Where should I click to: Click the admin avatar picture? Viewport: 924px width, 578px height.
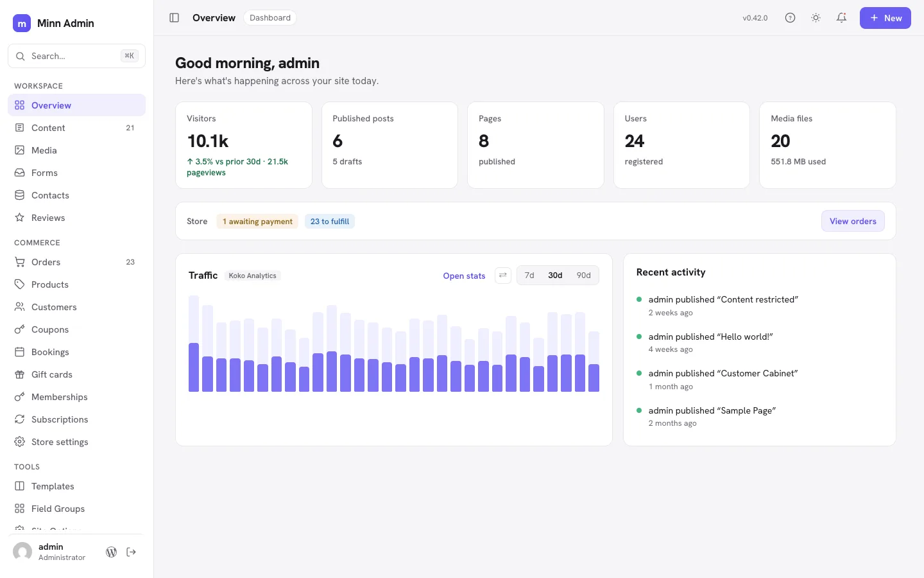click(x=22, y=552)
